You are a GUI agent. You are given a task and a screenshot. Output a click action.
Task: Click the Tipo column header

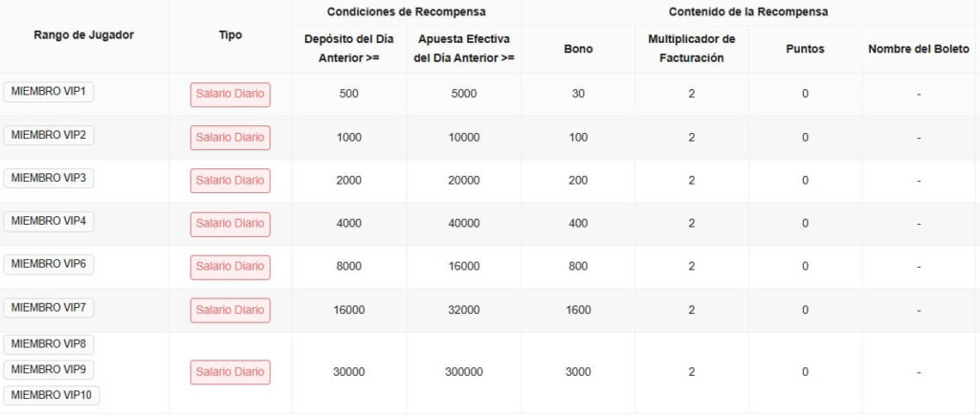tap(230, 35)
